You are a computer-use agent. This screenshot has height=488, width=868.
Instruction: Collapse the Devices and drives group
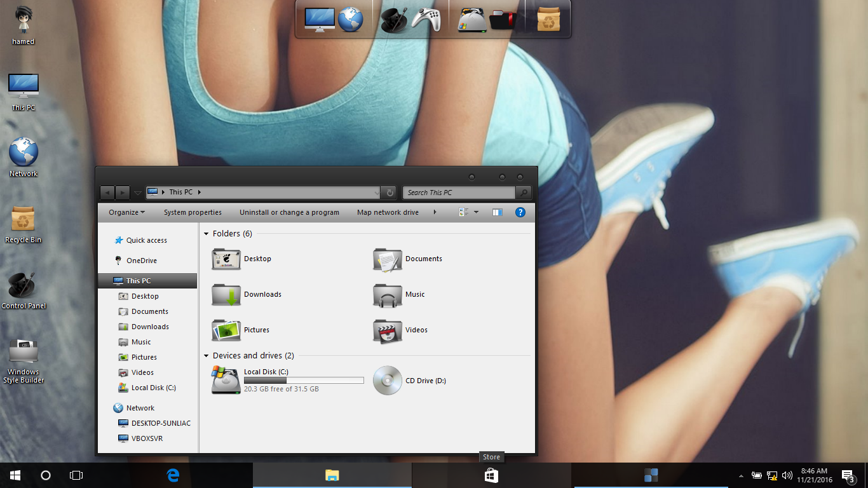coord(207,356)
